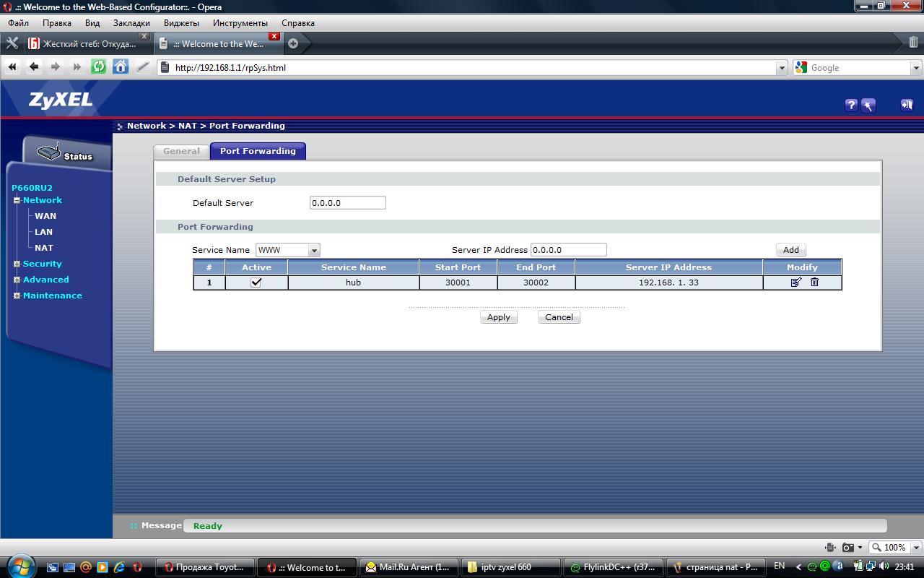Open the closed tabs trash icon
The height and width of the screenshot is (578, 924).
[914, 42]
